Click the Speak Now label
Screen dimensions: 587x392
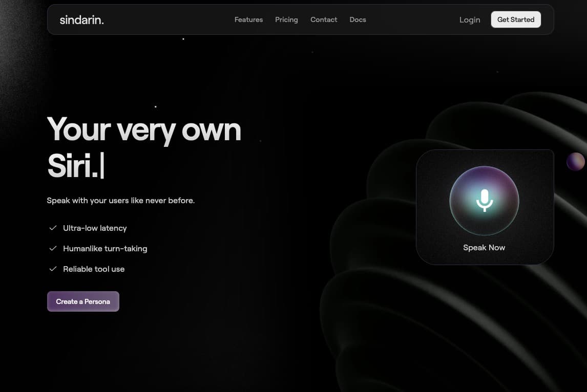(x=484, y=248)
